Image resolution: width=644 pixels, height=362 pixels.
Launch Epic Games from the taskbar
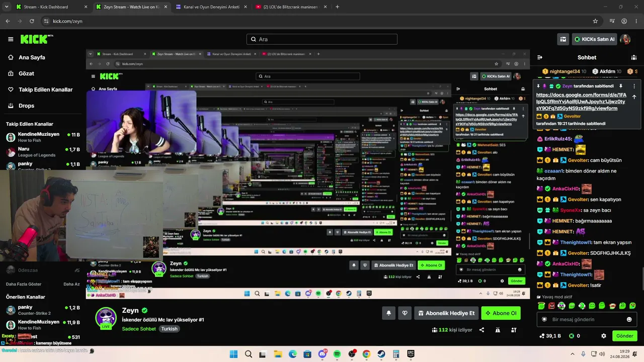pos(411,354)
